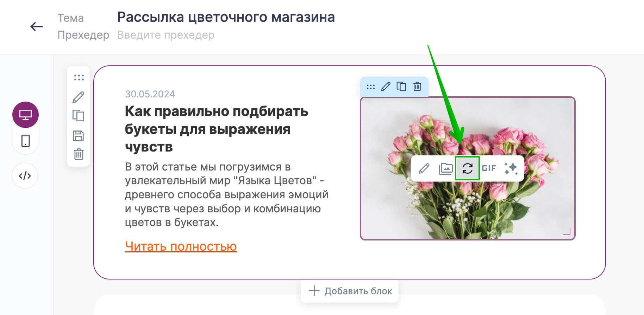Open image editor pencil on image overlay

424,168
